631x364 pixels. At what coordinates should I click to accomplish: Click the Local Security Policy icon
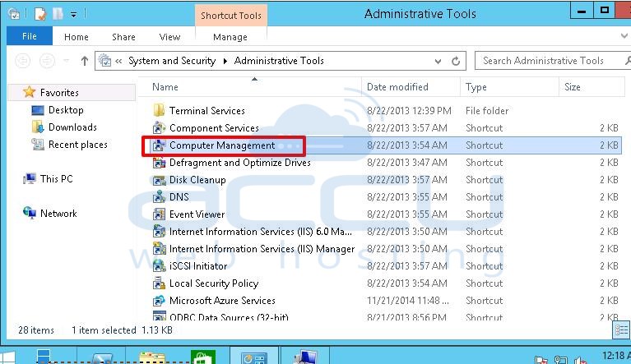click(x=159, y=283)
